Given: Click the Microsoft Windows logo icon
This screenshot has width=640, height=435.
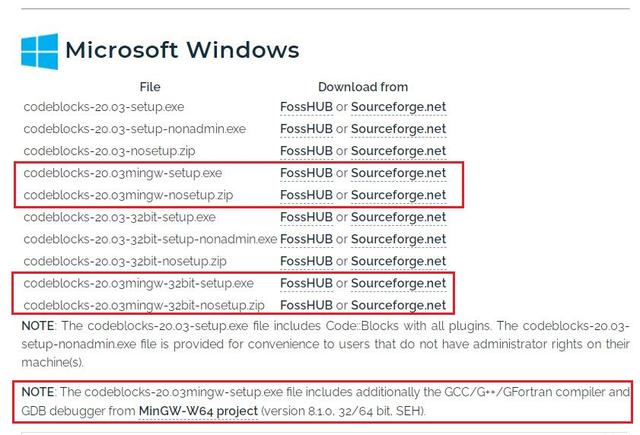Looking at the screenshot, I should 40,51.
